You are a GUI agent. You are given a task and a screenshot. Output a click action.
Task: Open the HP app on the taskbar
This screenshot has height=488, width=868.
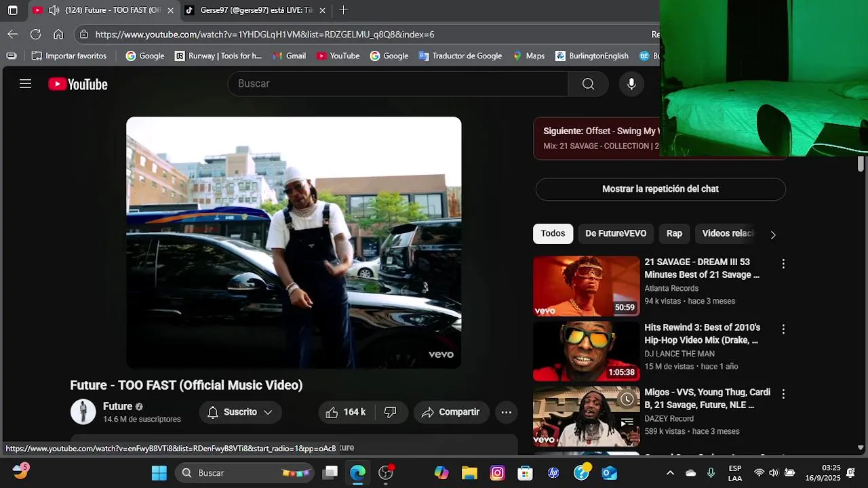[x=553, y=473]
